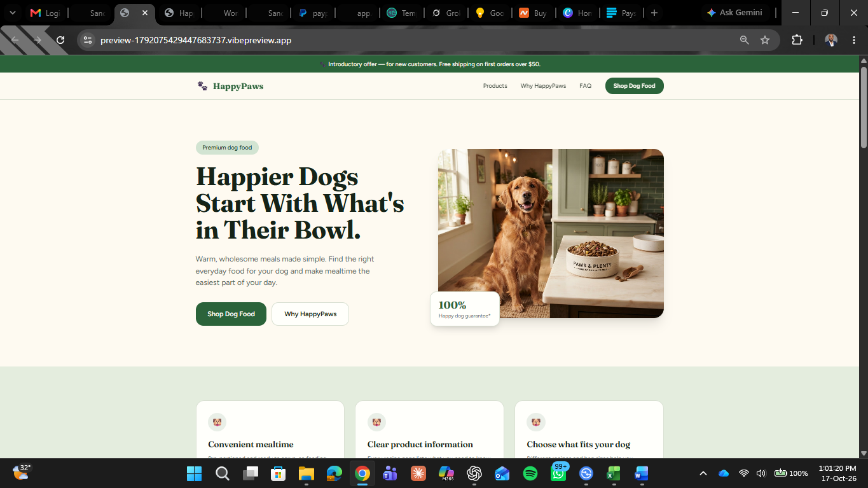Click the site information icon in address bar
Image resolution: width=868 pixels, height=488 pixels.
[88, 40]
